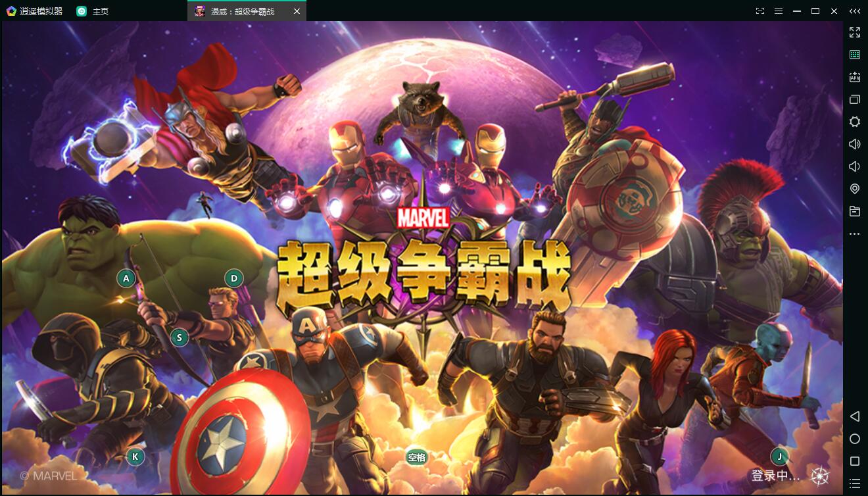Click the K key-mapping marker

point(135,457)
